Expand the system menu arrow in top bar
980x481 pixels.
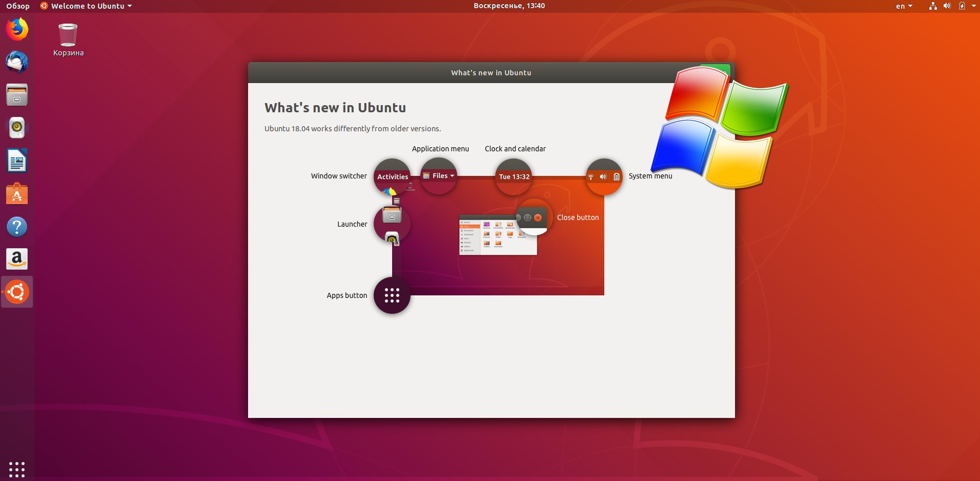[x=973, y=6]
